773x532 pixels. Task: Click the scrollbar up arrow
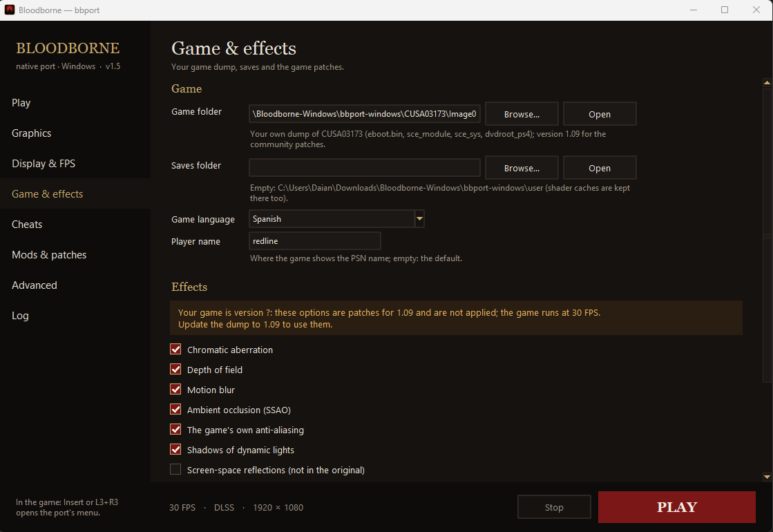point(767,83)
